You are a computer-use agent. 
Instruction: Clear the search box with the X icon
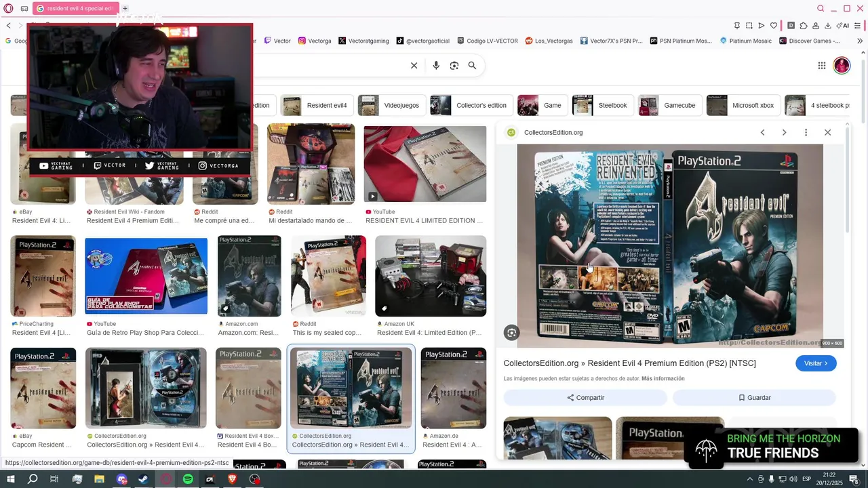[x=414, y=66]
